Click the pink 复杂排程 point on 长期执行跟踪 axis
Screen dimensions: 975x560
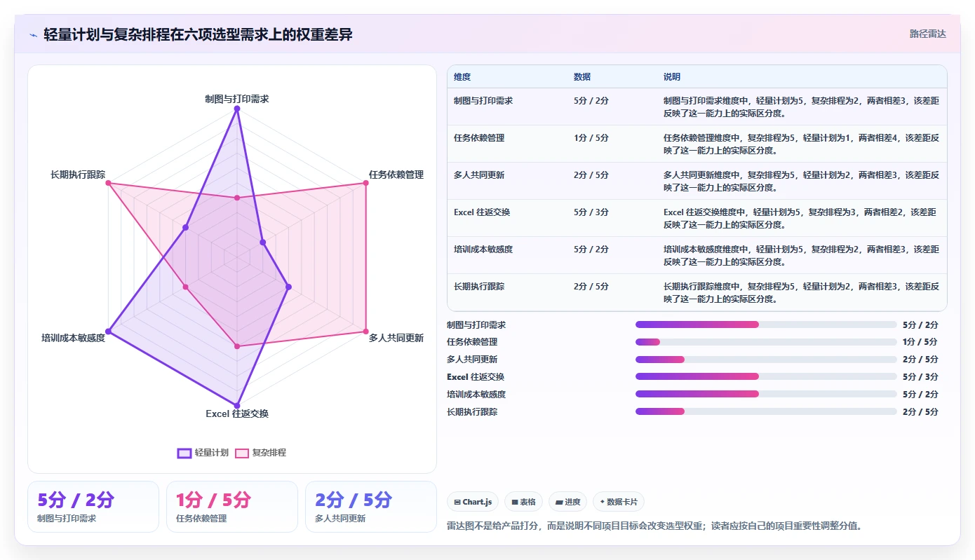(108, 183)
